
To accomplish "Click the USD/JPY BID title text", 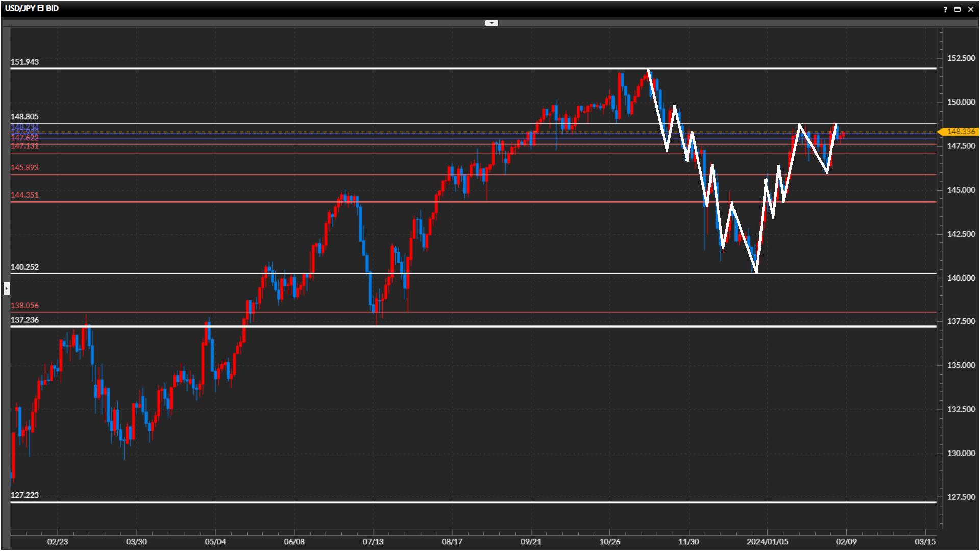I will tap(32, 8).
